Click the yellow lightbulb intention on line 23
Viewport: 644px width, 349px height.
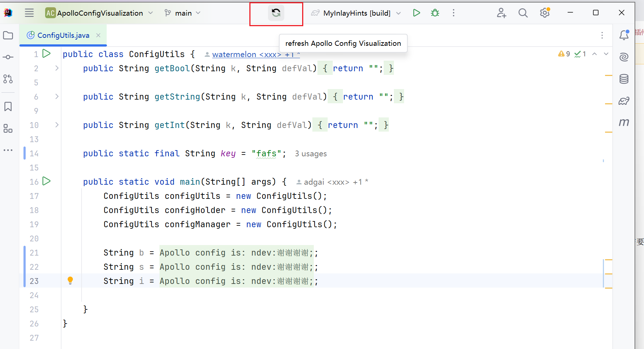(x=70, y=280)
